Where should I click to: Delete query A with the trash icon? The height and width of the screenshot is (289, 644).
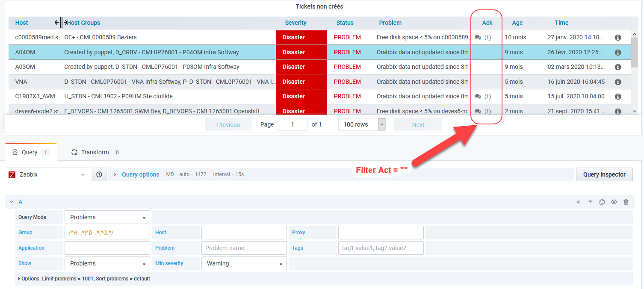click(x=626, y=201)
